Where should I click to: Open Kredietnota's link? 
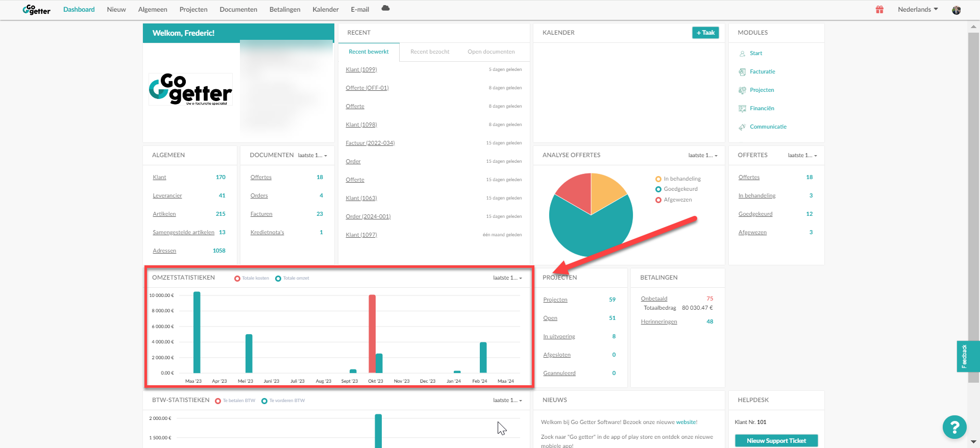pyautogui.click(x=267, y=232)
